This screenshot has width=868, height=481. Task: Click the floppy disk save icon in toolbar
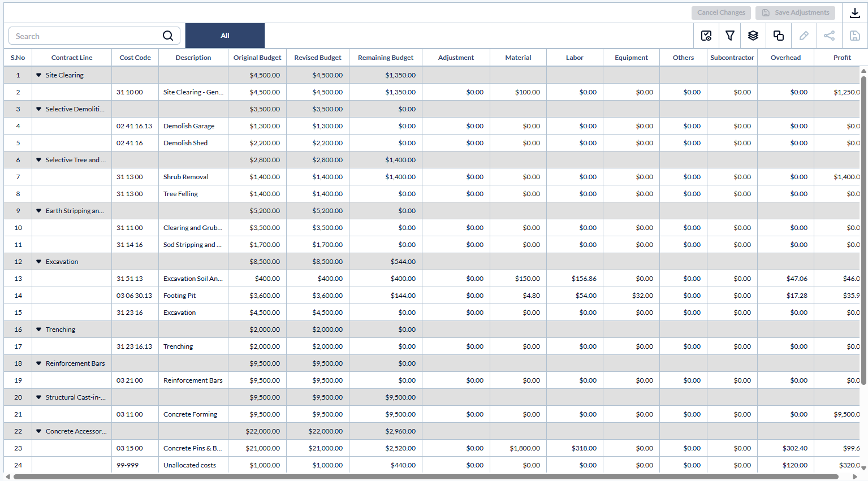[x=855, y=36]
